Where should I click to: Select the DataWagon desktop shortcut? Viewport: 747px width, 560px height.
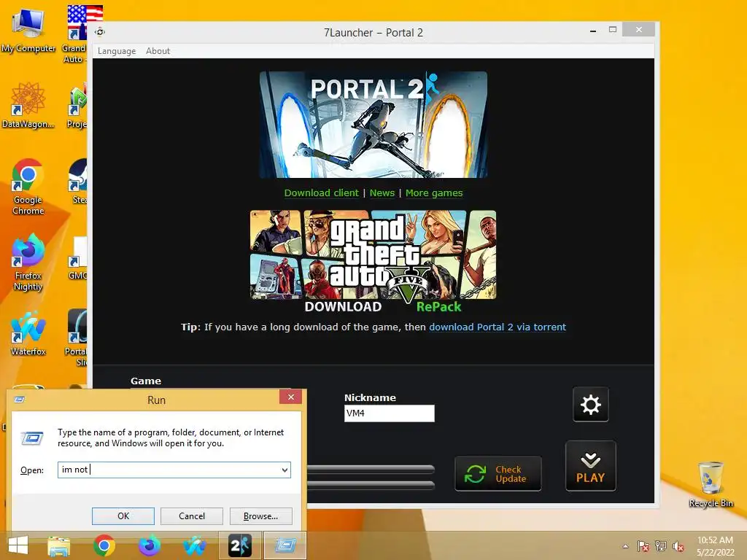[x=28, y=105]
